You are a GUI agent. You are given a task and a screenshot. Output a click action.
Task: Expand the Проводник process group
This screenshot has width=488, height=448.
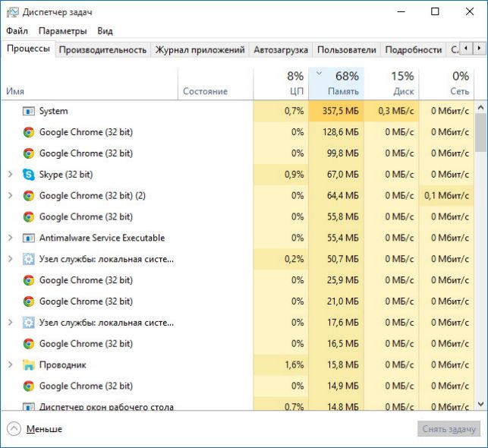point(11,365)
